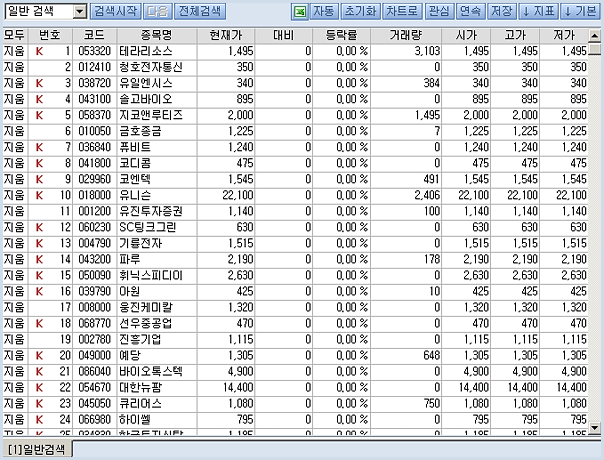Click stock code 086040
Screen dimensions: 604x460
94,372
